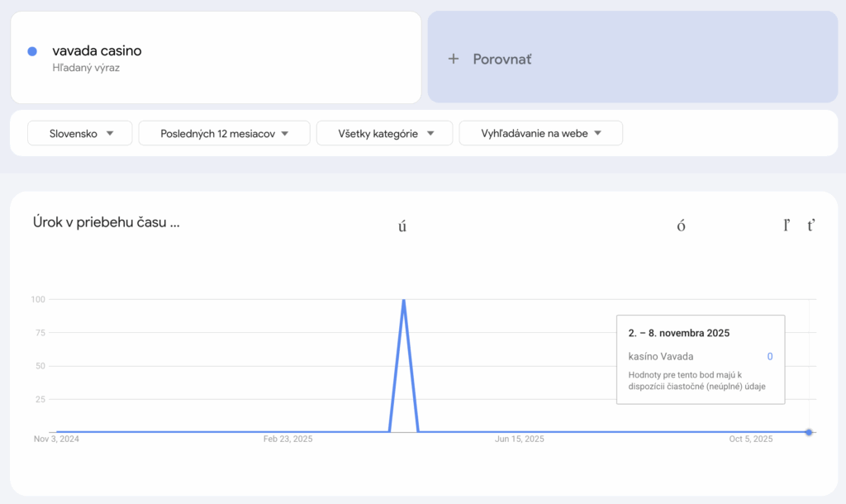Click the arrow on Všetky kategórie filter
Viewport: 846px width, 504px height.
tap(430, 133)
